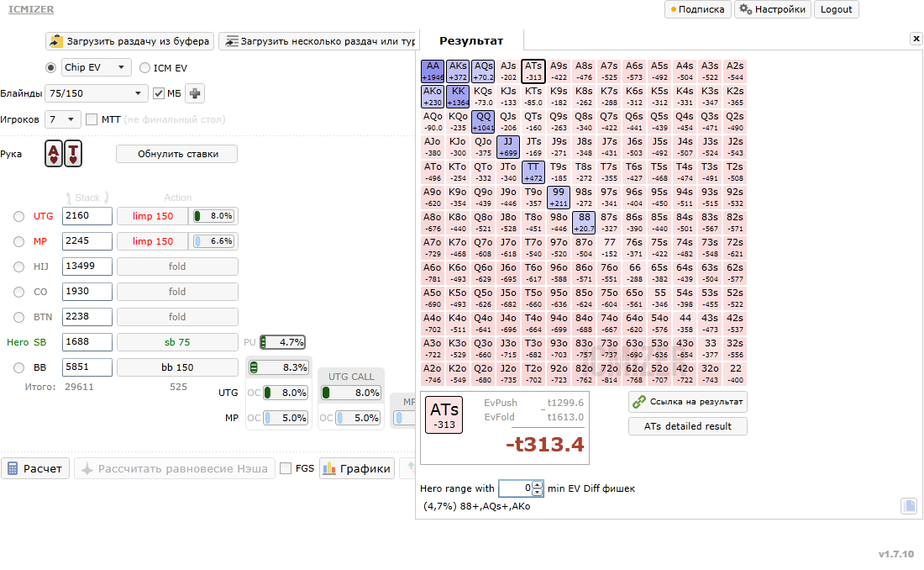Click the ICMIZER logo link
924x570 pixels.
point(31,9)
